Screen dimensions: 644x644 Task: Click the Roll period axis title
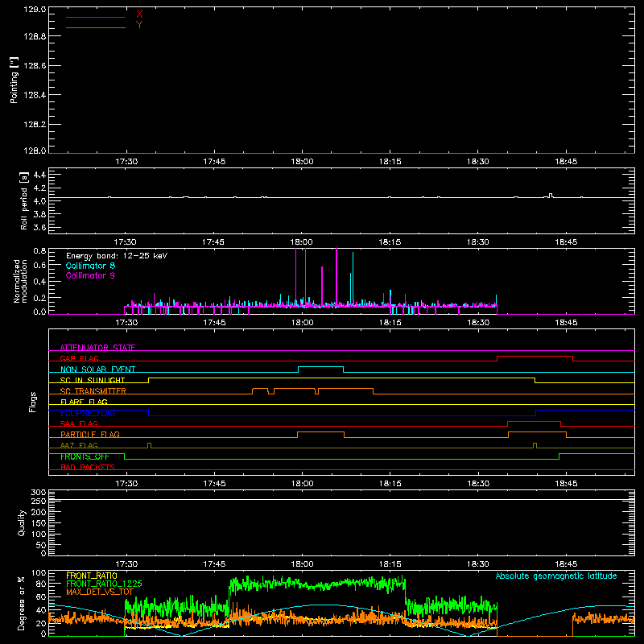click(x=23, y=200)
